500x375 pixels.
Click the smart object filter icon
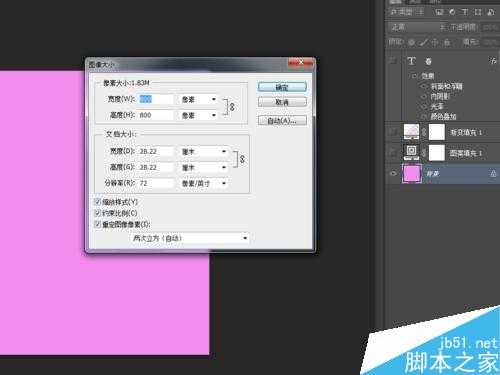[x=490, y=12]
